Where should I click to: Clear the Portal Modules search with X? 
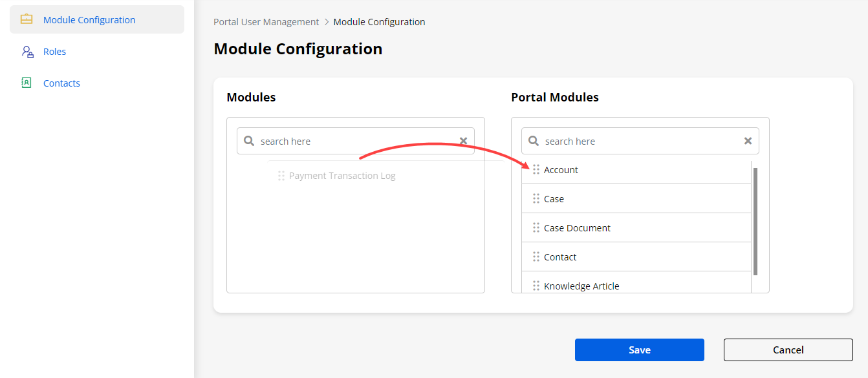click(748, 141)
